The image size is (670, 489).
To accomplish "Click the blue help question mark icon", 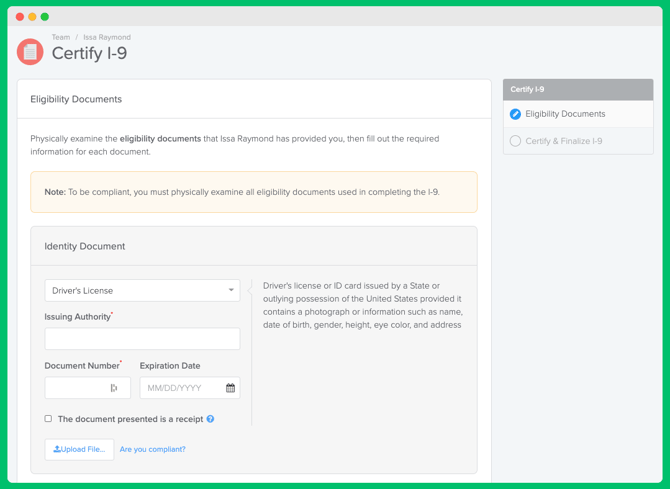I will pos(210,419).
